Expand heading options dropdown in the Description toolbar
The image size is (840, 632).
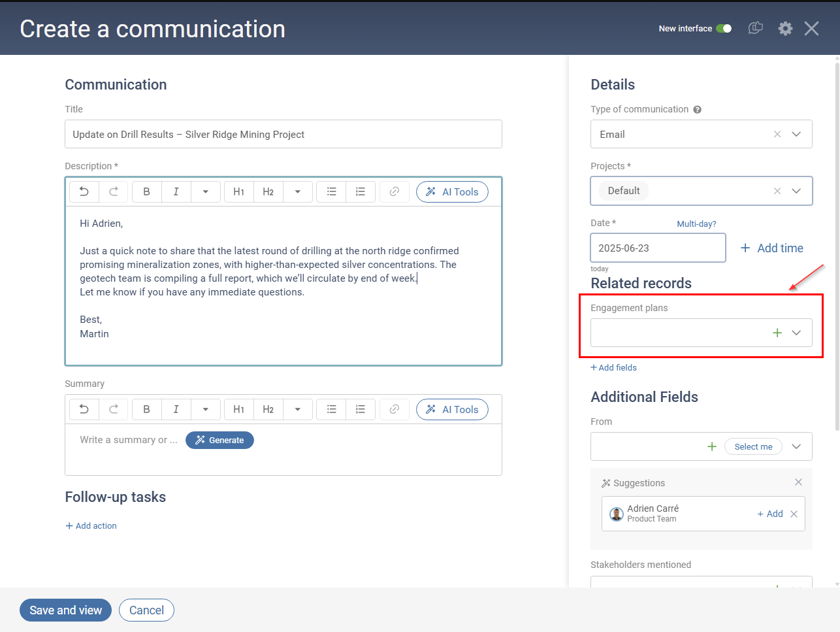pyautogui.click(x=298, y=191)
